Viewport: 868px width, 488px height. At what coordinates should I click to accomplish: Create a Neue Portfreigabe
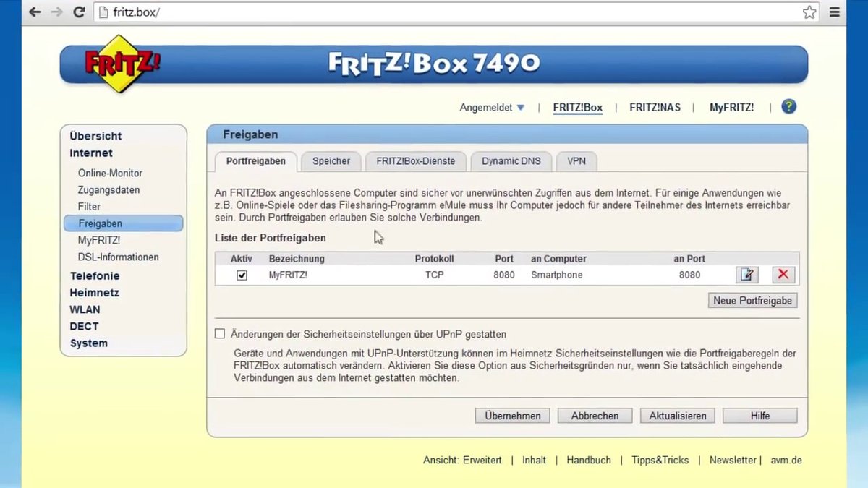pos(752,300)
